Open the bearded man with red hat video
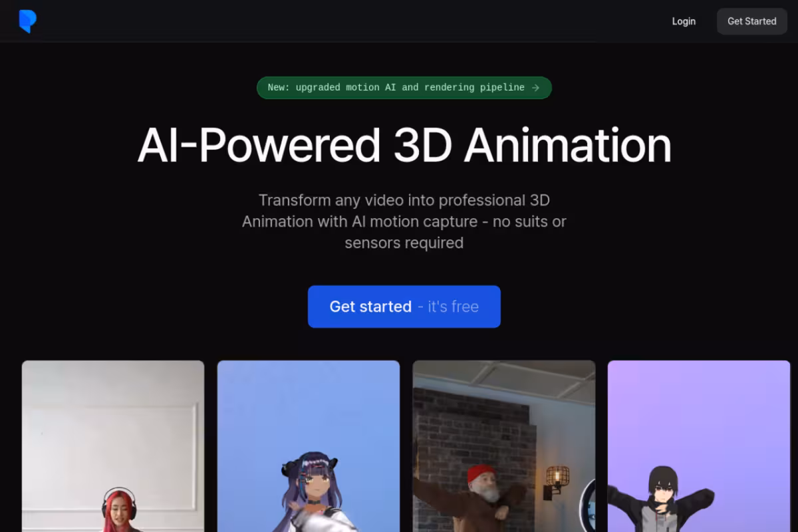 tap(504, 446)
